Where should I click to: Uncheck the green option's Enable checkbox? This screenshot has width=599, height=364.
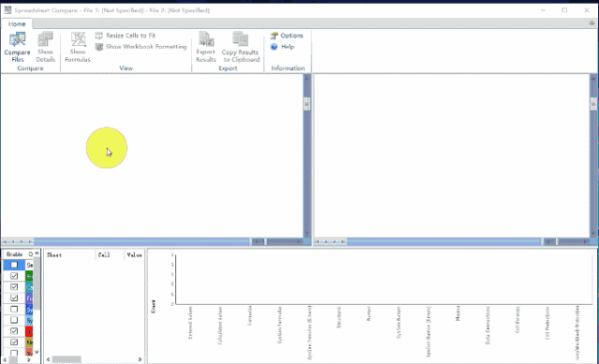(14, 276)
